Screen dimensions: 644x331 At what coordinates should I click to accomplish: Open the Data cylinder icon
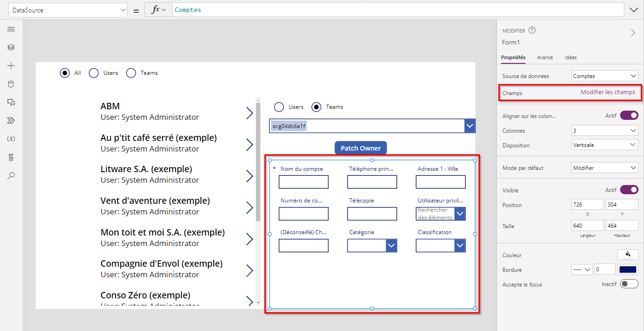tap(11, 84)
